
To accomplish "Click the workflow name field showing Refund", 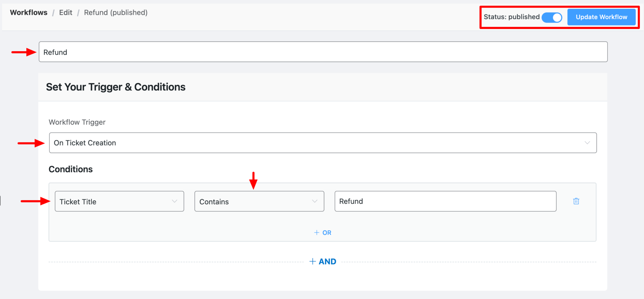I will click(x=323, y=52).
